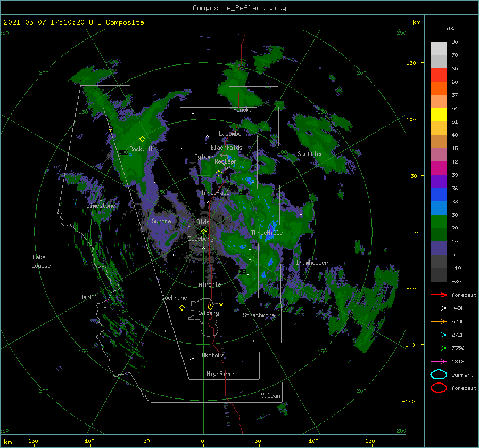Click the cyan current ellipse icon
The height and width of the screenshot is (448, 479).
[439, 374]
